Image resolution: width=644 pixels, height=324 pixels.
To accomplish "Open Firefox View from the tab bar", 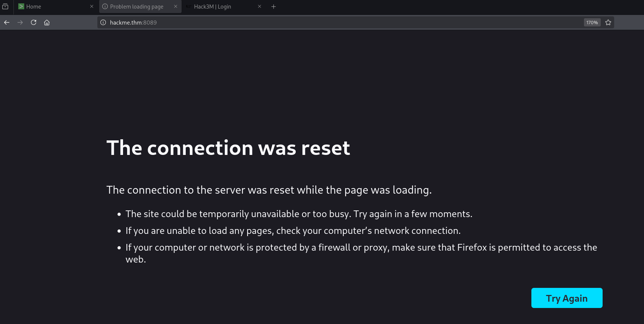I will [5, 7].
